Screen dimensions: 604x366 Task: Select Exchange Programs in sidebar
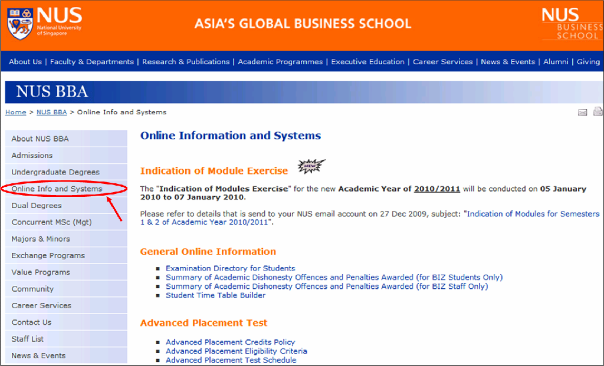click(66, 255)
